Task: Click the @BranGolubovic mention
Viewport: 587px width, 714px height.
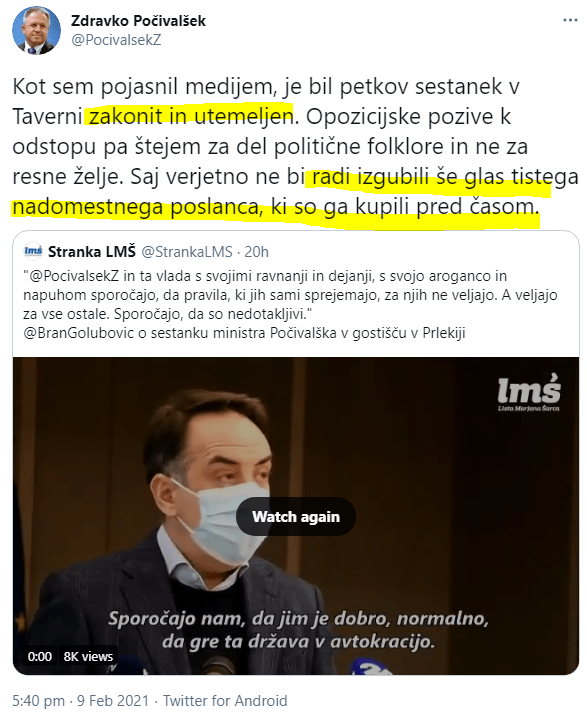Action: pos(79,333)
